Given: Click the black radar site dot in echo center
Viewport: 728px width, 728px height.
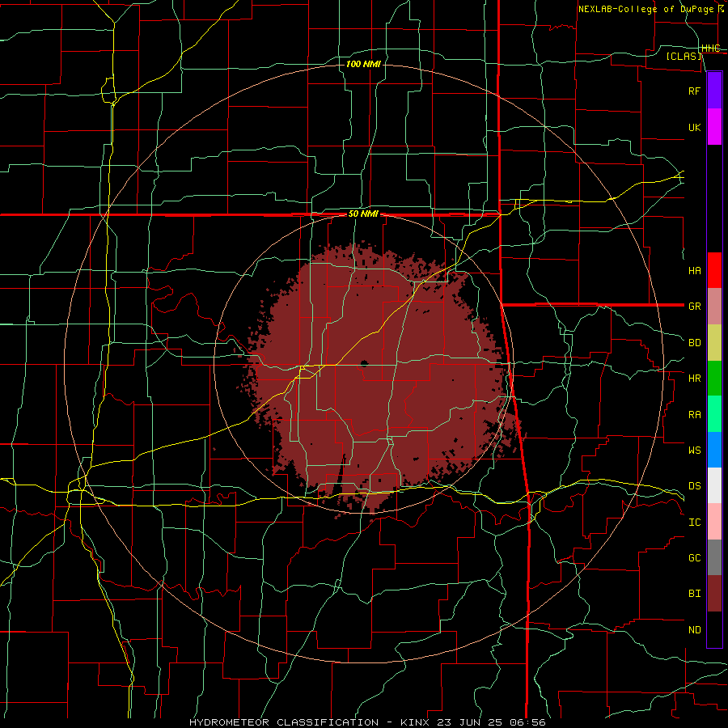Looking at the screenshot, I should [x=364, y=363].
